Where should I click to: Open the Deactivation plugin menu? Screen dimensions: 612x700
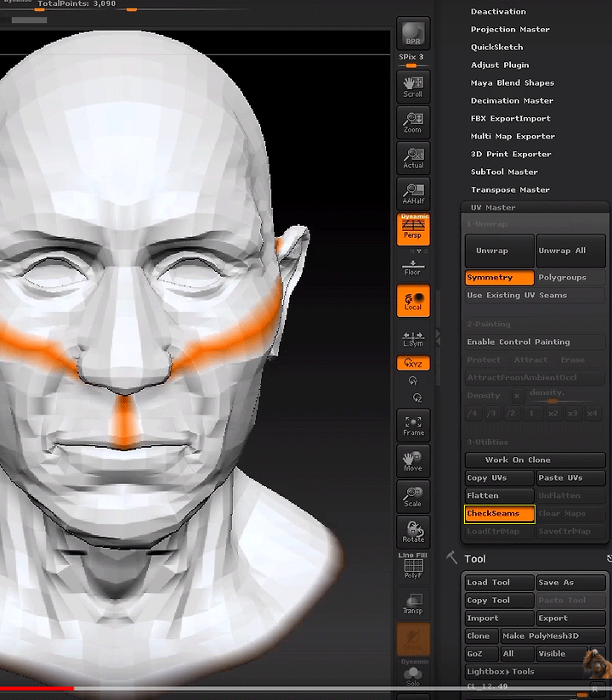(x=498, y=12)
